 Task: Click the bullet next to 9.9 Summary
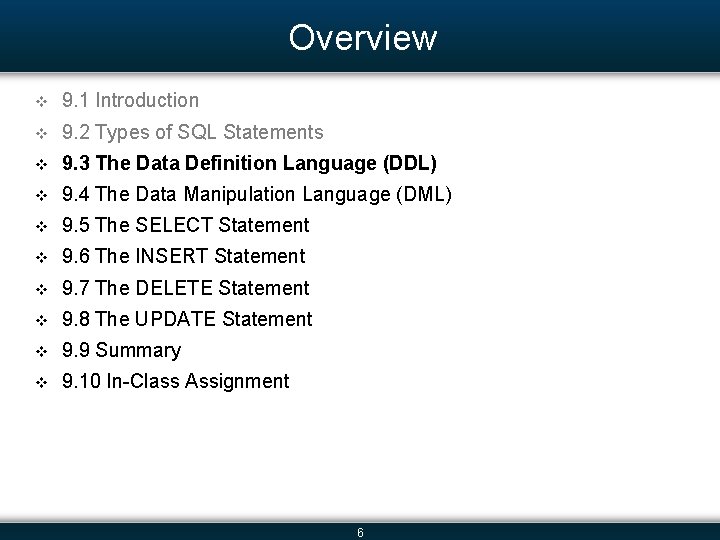[x=41, y=351]
